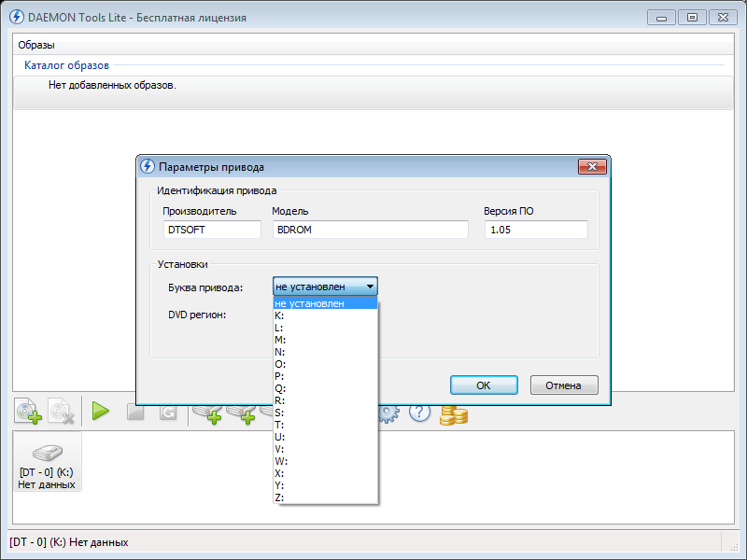Click the gray stop unmount square icon
Screen dimensions: 747x560
(x=135, y=413)
